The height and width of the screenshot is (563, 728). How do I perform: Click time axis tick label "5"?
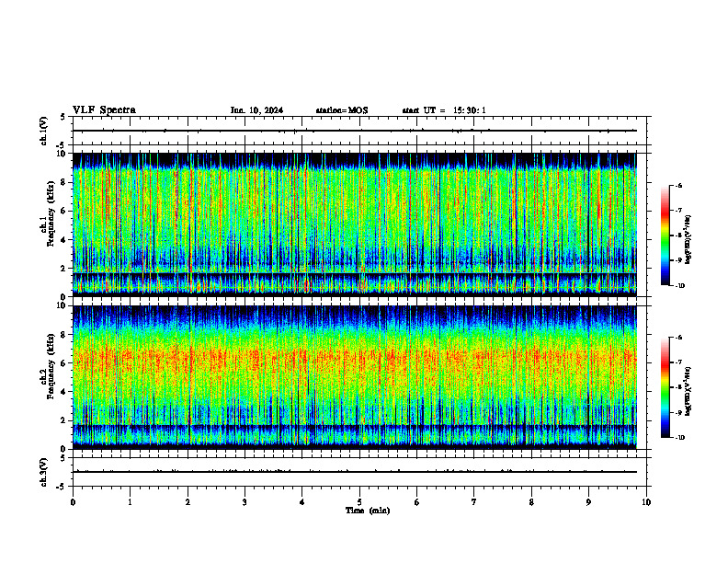click(359, 502)
